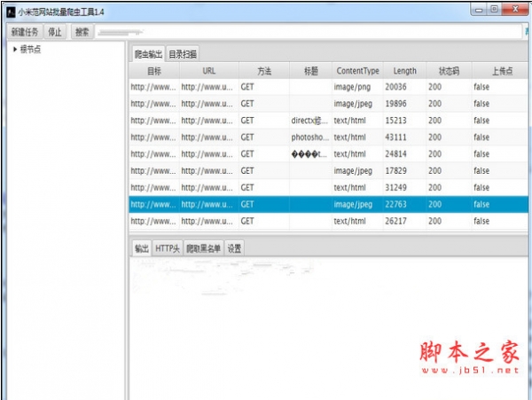
Task: Click the application icon in title bar
Action: (x=9, y=10)
